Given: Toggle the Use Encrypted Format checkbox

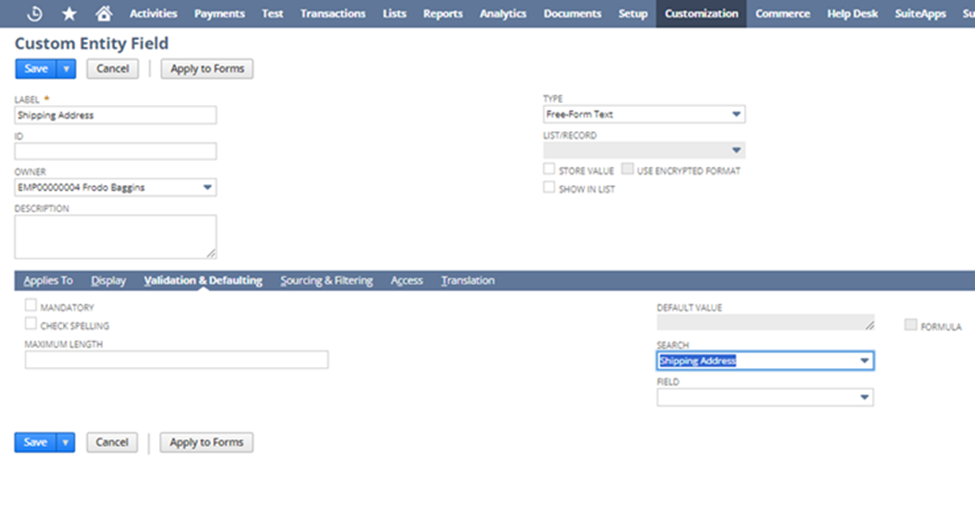Looking at the screenshot, I should coord(627,169).
